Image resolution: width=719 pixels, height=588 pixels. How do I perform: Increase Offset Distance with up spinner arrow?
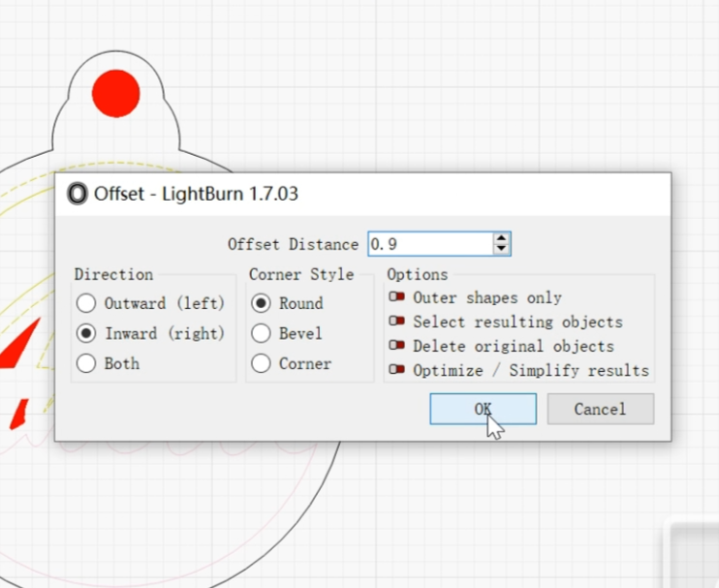[501, 239]
